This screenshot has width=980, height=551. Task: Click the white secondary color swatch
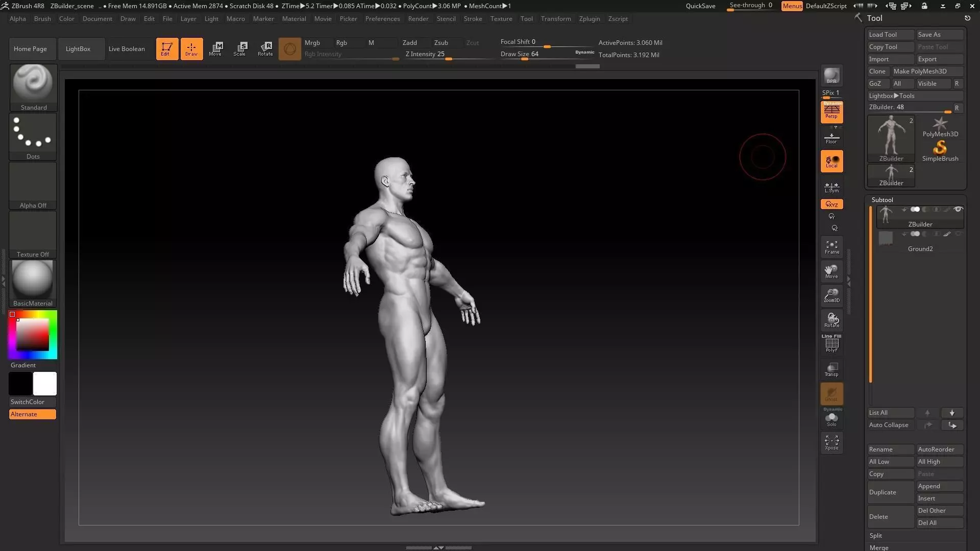tap(45, 384)
